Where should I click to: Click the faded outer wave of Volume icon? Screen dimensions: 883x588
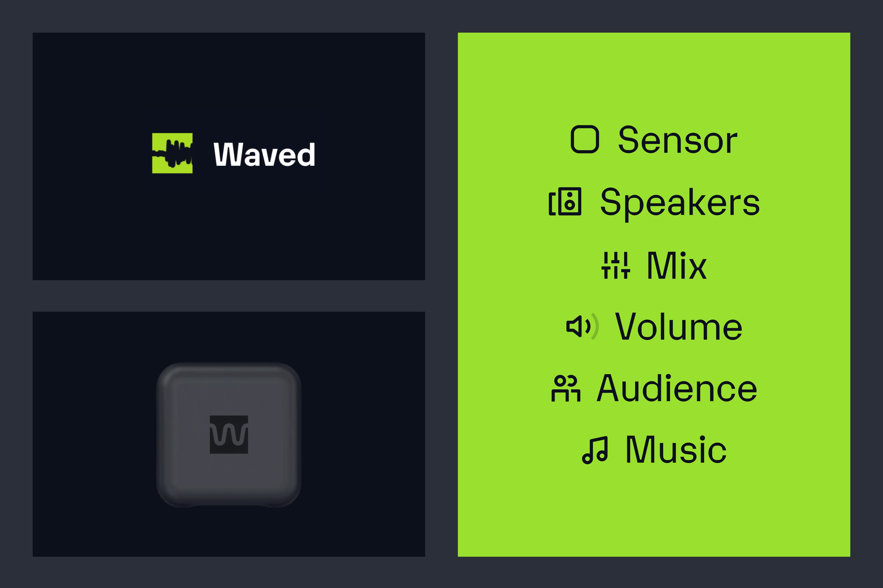(595, 326)
